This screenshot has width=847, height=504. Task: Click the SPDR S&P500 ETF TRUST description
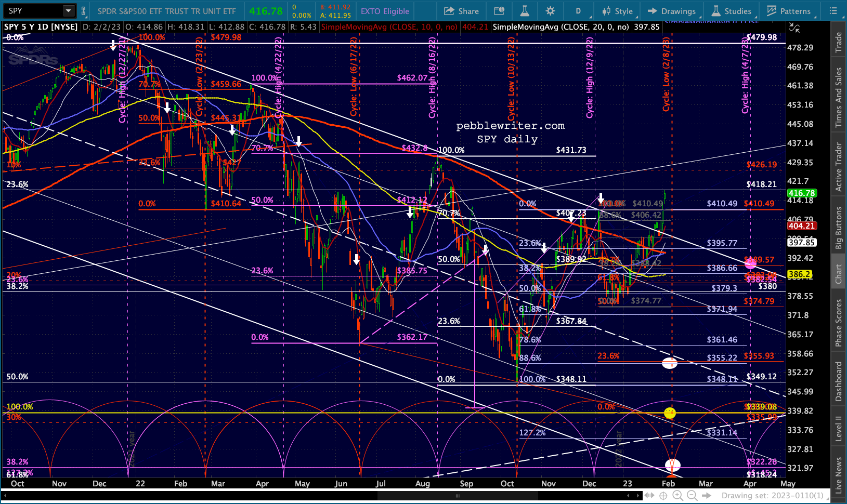[x=167, y=11]
